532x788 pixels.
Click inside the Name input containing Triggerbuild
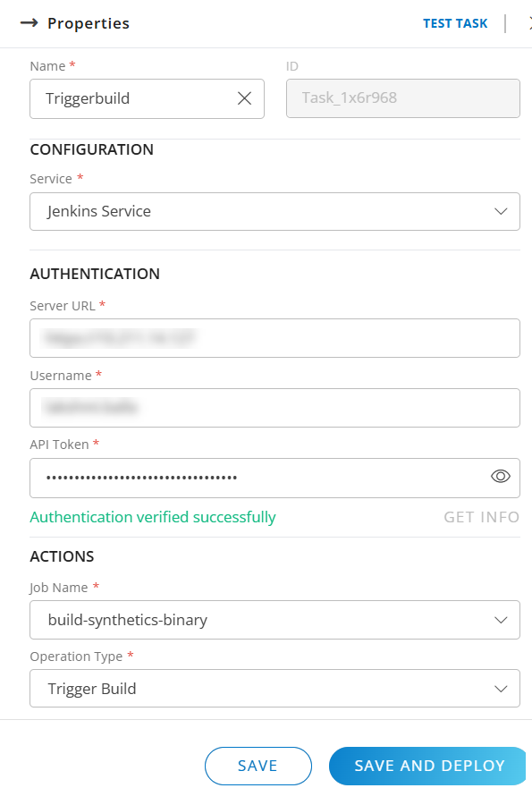click(125, 98)
